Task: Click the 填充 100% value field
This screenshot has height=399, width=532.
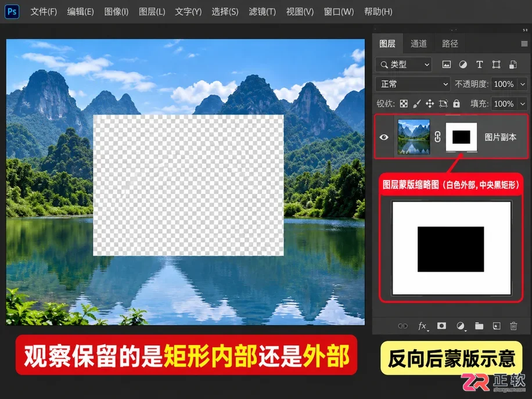Action: tap(504, 104)
